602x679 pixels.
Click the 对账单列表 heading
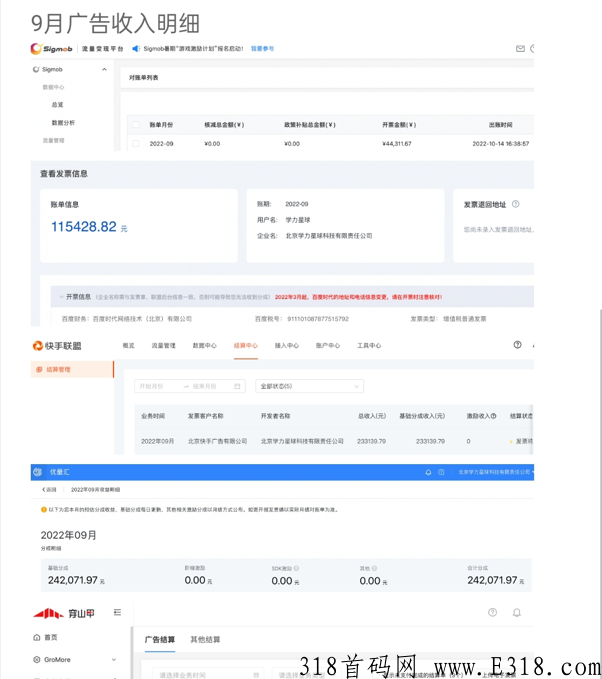143,78
